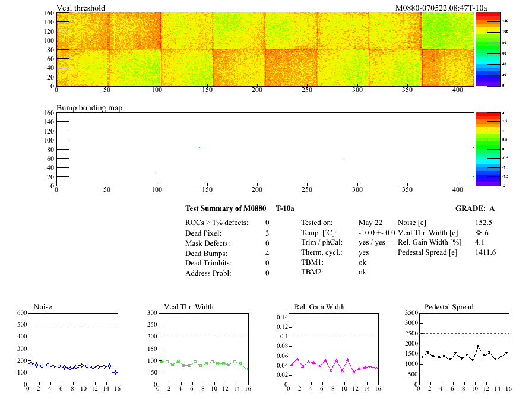Click the Vcal threshold color scale bar

tap(483, 49)
